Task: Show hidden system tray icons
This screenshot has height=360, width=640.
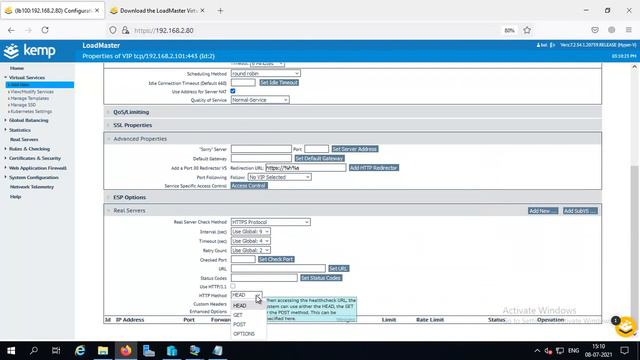Action: (x=537, y=351)
